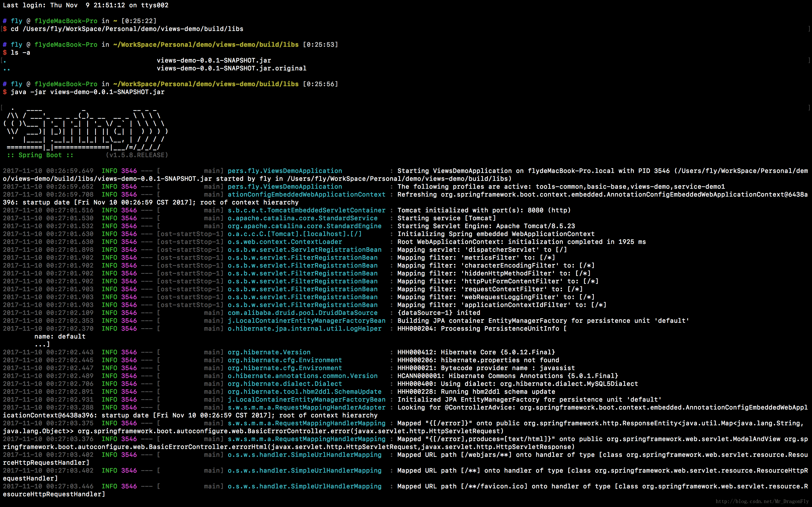Click the blue hash symbol on first prompt

click(x=5, y=21)
